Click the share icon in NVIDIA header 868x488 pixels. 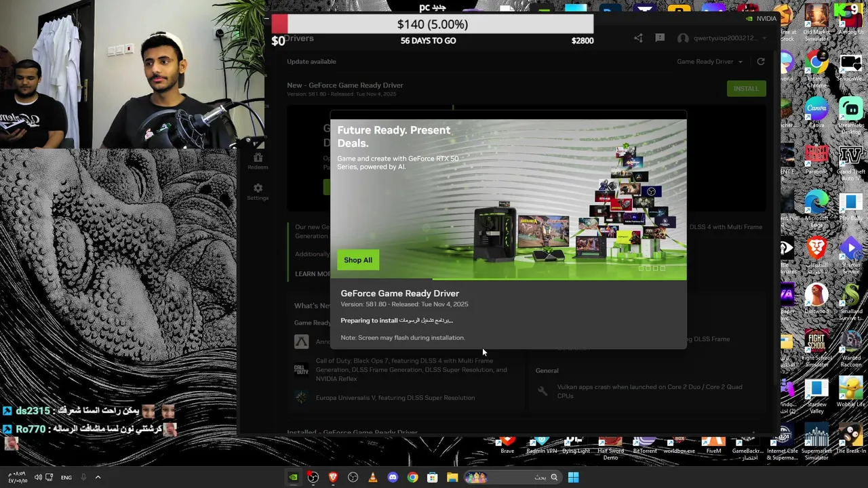[x=638, y=38]
